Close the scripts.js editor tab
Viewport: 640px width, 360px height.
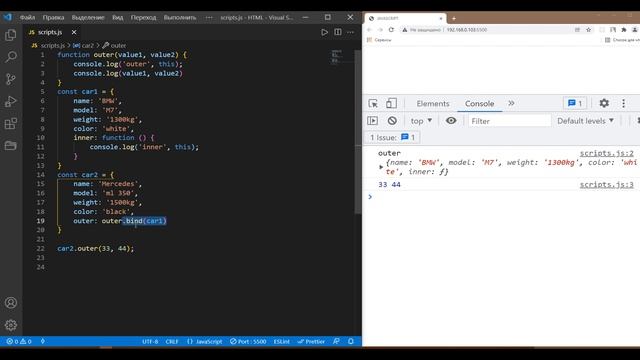(74, 32)
